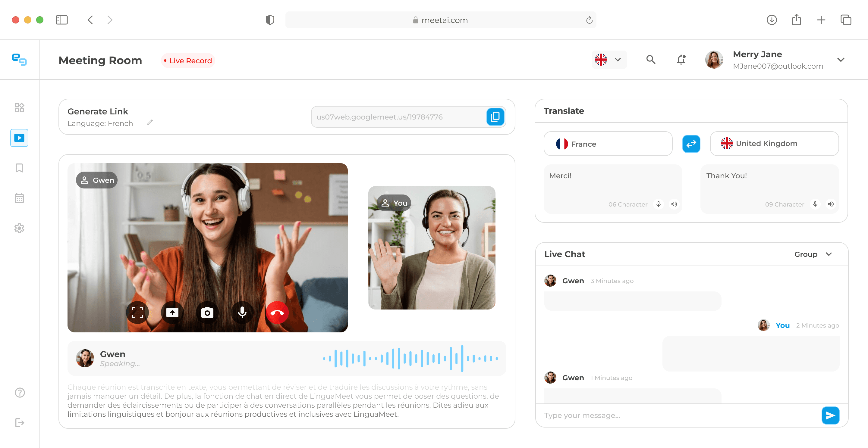Take a snapshot with camera icon
The image size is (868, 448).
pos(207,313)
